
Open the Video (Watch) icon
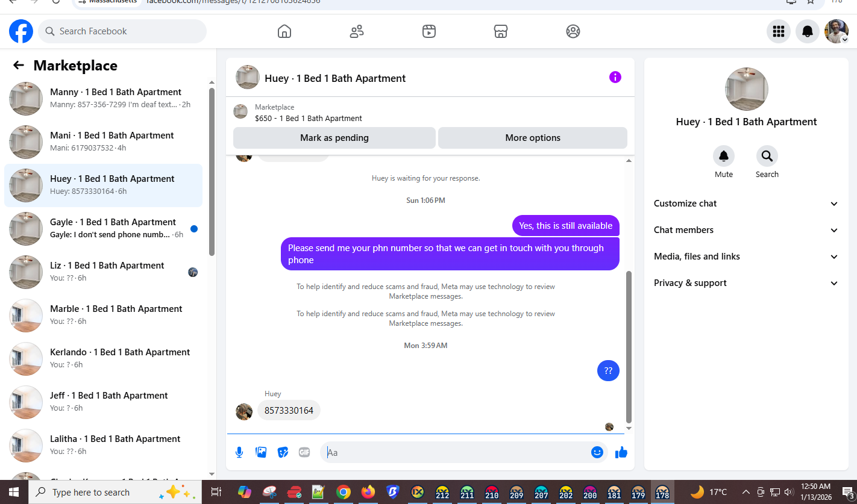429,31
